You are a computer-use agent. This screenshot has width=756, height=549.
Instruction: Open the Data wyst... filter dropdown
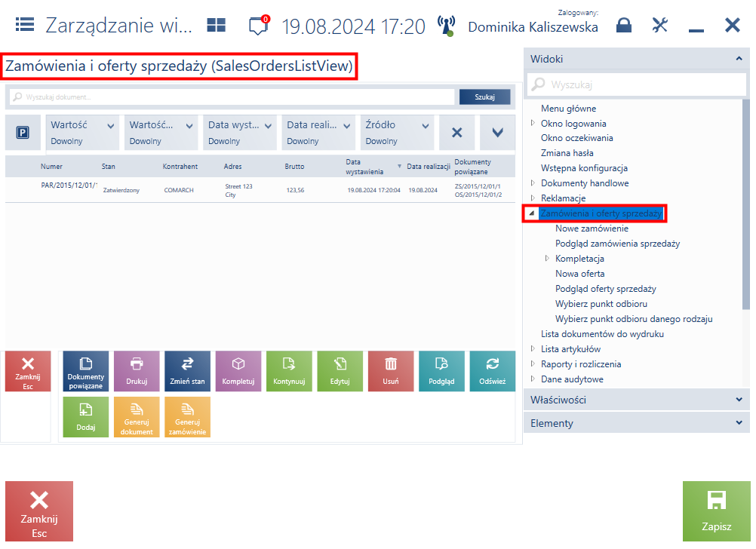240,132
